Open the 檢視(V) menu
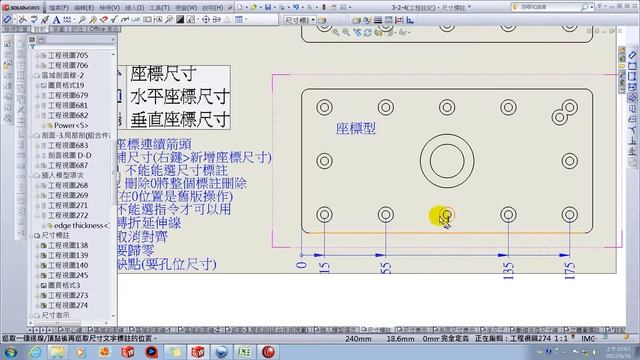 (x=109, y=7)
